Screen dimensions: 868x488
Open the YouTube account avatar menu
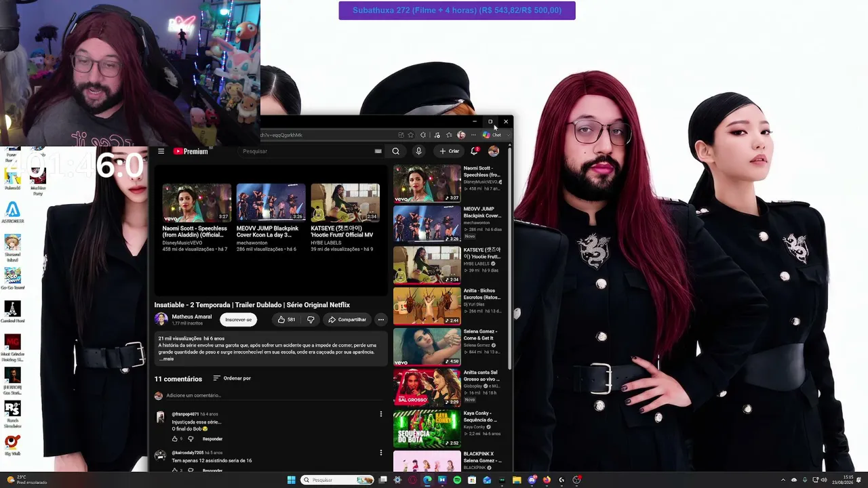coord(494,151)
